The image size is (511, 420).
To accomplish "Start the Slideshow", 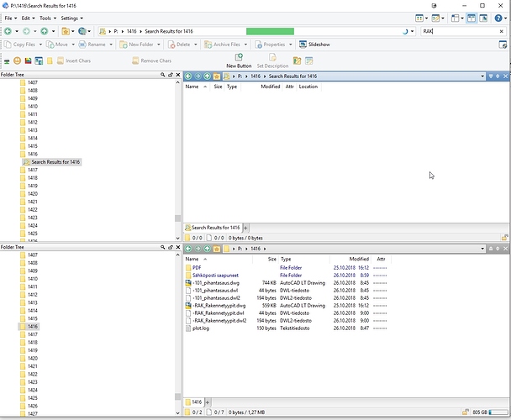I will coord(315,45).
